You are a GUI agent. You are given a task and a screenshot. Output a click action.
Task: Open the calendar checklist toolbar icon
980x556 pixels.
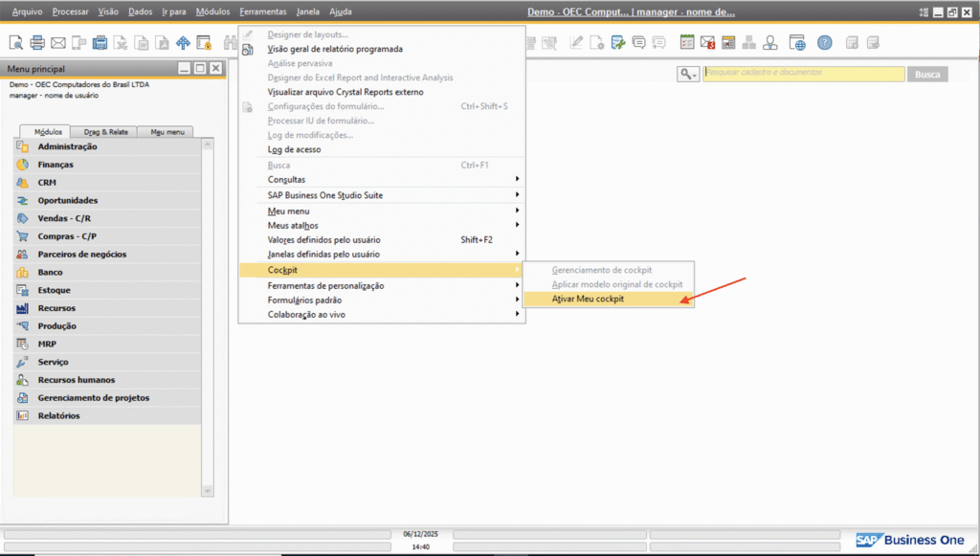click(x=687, y=43)
